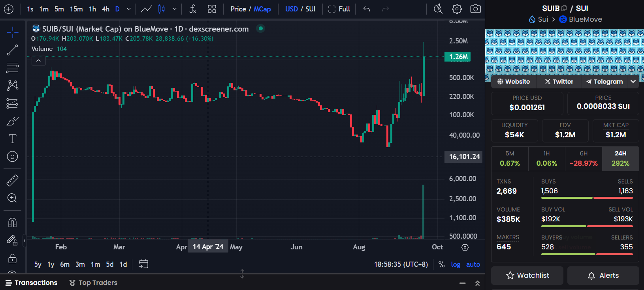644x290 pixels.
Task: Open the token's Twitter link
Action: coord(559,82)
